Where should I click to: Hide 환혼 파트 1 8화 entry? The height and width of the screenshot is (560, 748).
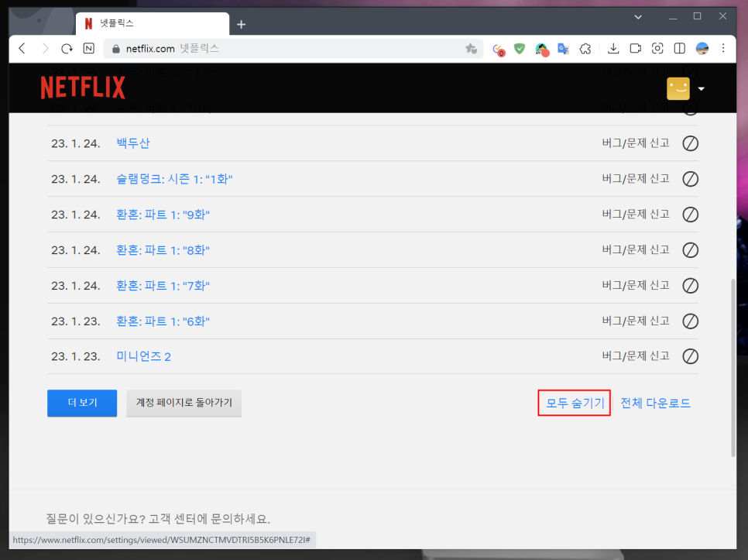(x=690, y=250)
